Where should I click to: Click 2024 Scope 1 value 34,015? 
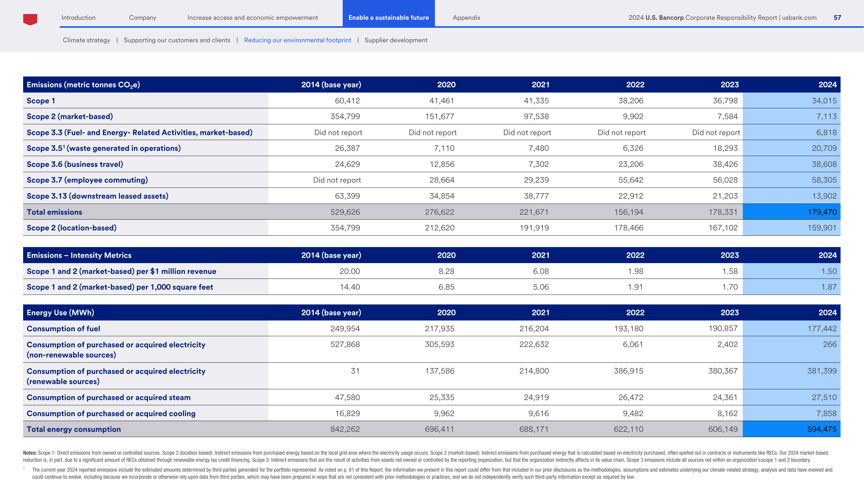pyautogui.click(x=824, y=101)
